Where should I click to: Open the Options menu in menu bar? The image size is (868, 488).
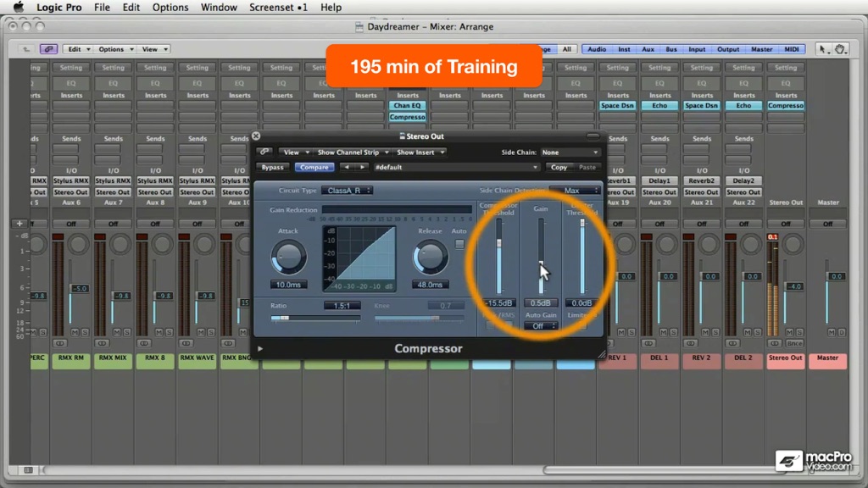[170, 7]
